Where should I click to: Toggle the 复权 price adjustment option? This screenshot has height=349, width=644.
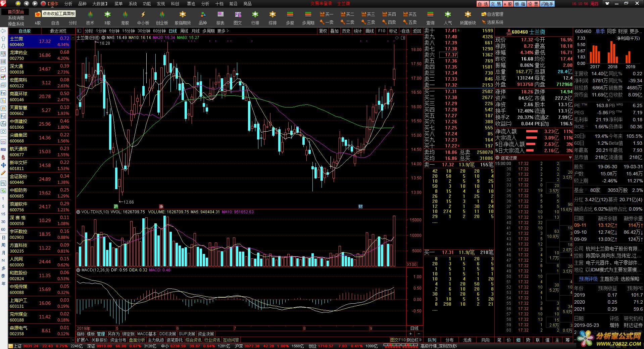[323, 31]
